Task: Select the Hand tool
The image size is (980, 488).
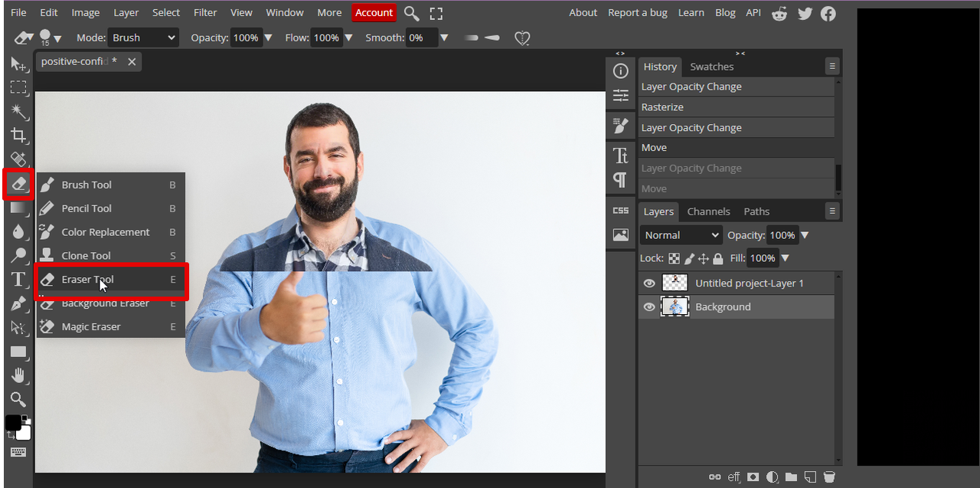Action: [x=18, y=375]
